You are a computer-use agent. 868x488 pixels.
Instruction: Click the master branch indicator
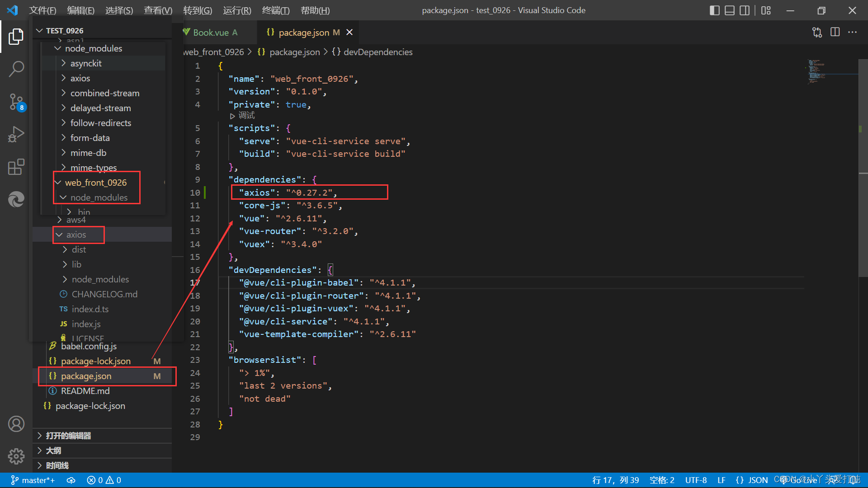32,480
